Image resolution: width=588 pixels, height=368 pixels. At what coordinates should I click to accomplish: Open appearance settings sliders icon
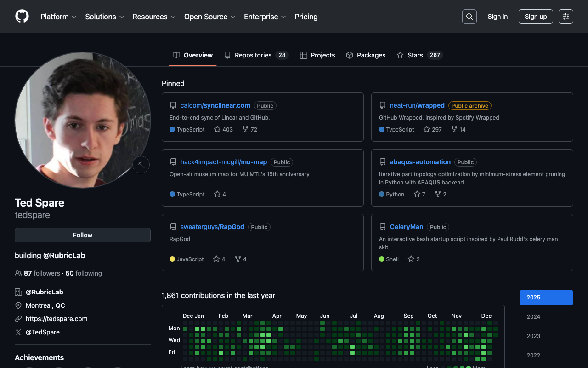click(565, 17)
